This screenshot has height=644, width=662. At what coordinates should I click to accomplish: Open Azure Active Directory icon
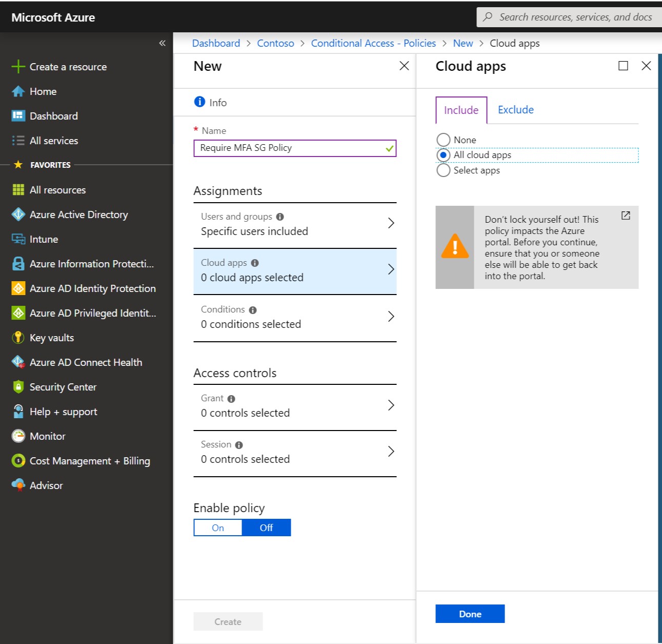click(x=18, y=214)
